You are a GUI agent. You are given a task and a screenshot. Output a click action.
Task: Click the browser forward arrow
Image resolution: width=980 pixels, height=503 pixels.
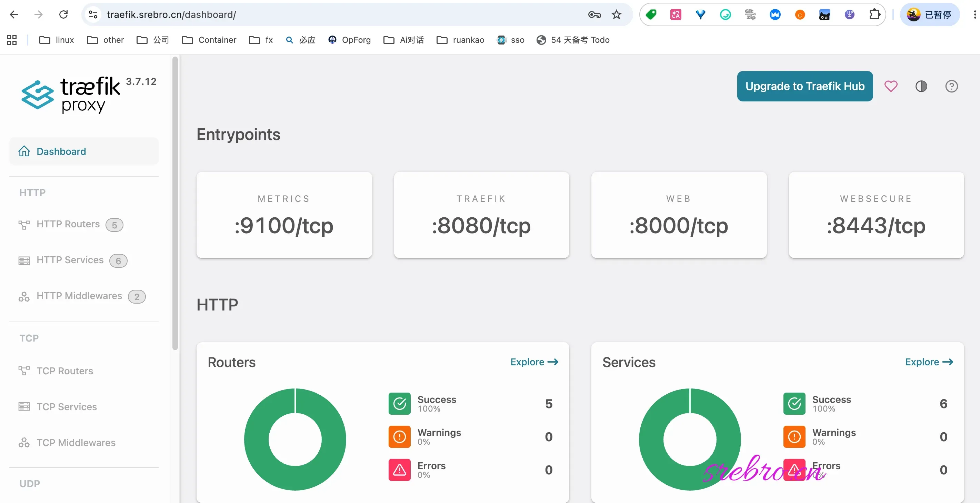coord(38,14)
